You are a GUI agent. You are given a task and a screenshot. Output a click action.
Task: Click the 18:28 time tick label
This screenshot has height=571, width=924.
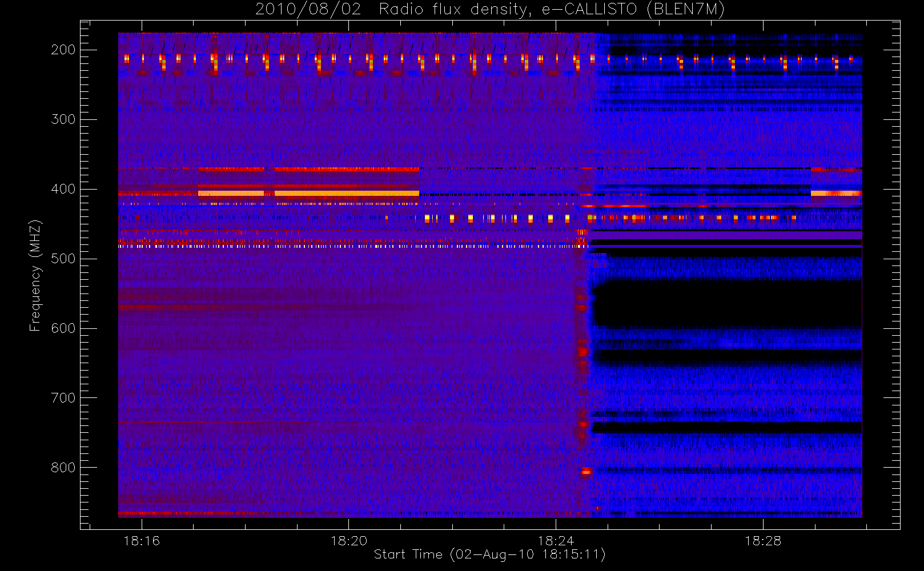coord(763,540)
